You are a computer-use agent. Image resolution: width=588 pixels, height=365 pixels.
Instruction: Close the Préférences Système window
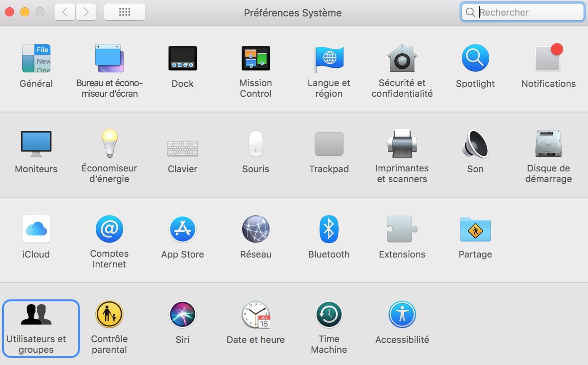pyautogui.click(x=10, y=12)
